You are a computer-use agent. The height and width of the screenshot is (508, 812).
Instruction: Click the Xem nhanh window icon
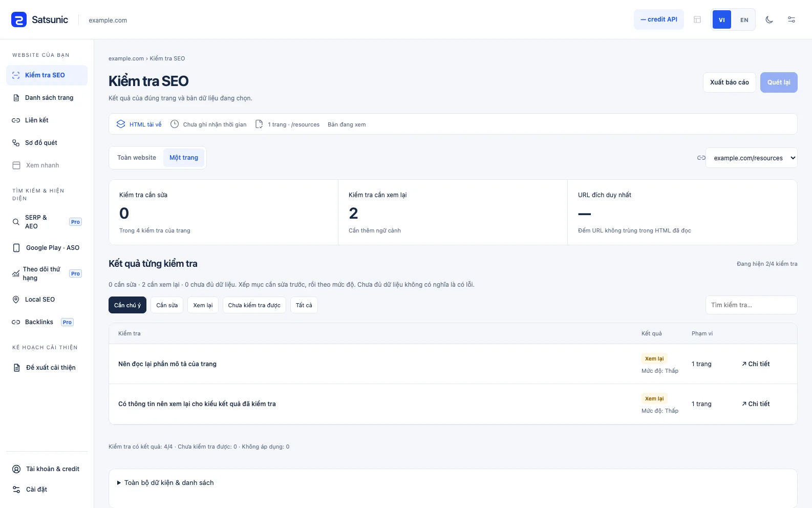click(16, 165)
